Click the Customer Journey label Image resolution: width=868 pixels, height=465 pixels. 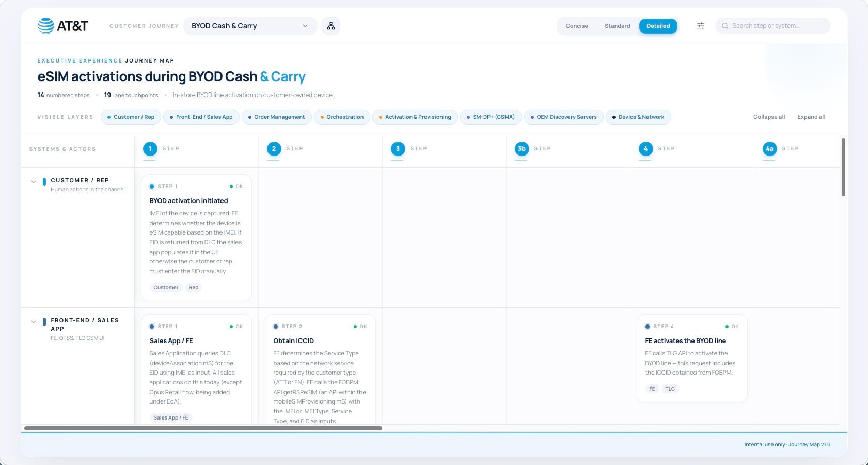tap(144, 26)
